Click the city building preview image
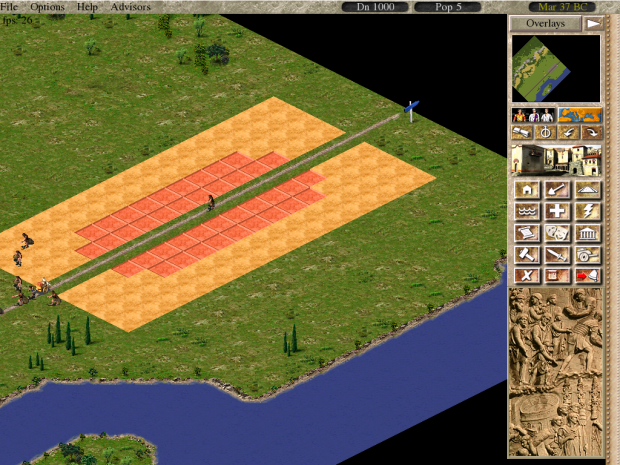This screenshot has height=465, width=620. [556, 160]
